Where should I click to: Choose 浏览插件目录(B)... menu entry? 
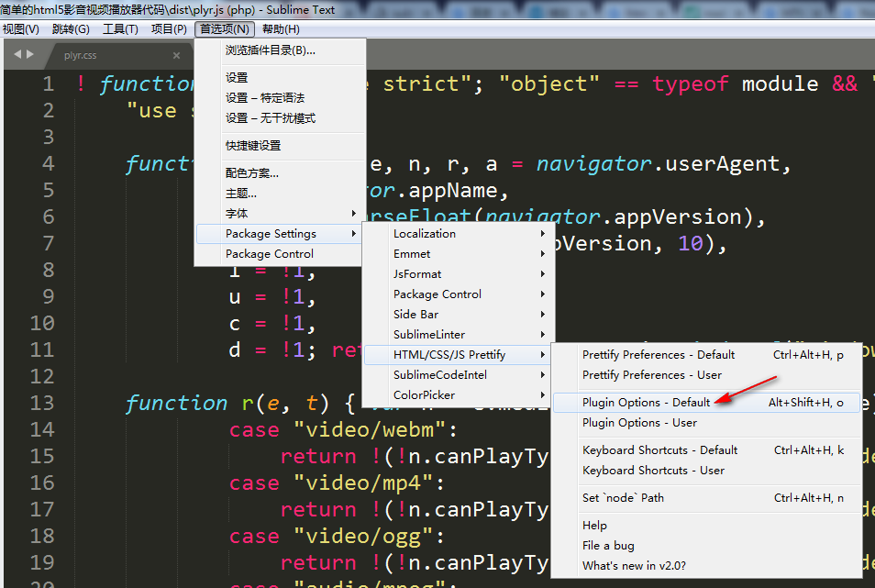tap(280, 50)
